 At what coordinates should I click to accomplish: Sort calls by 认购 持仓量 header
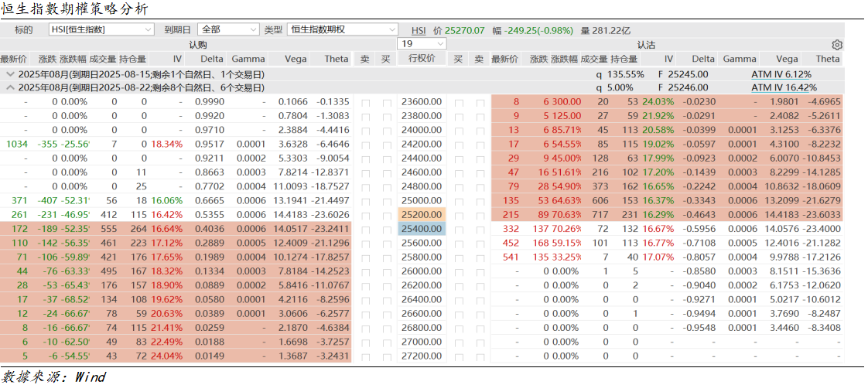coord(133,59)
